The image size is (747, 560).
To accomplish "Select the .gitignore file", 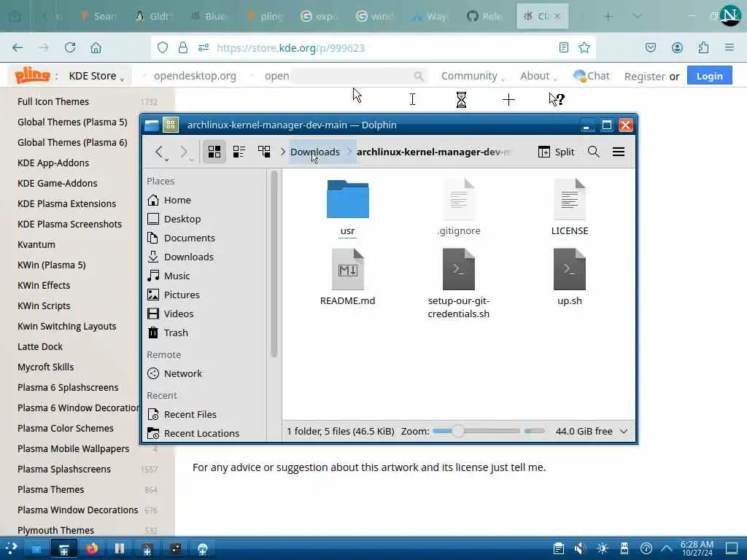I will [x=459, y=207].
